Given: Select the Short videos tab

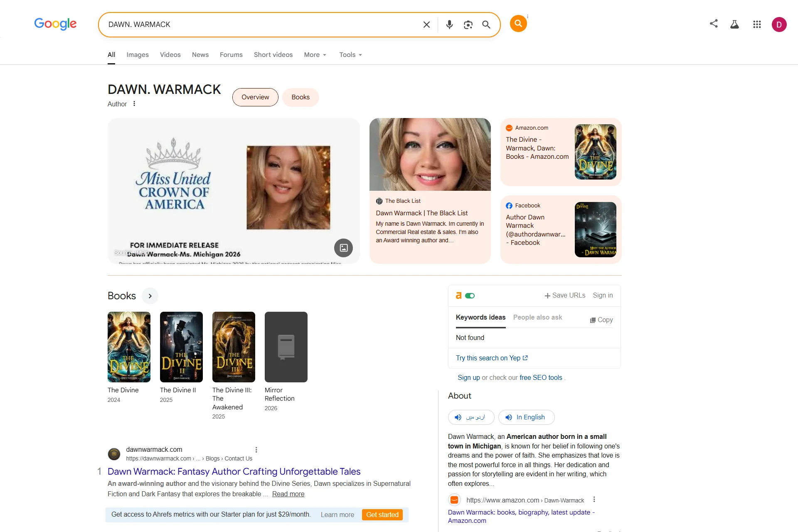Looking at the screenshot, I should [x=273, y=55].
